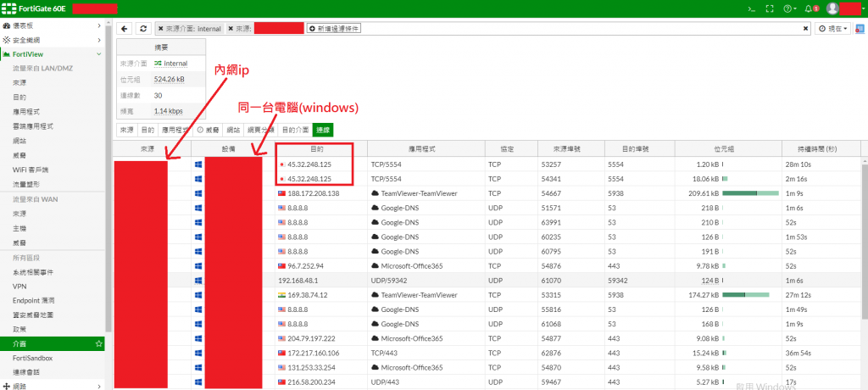Open 政策 in the sidebar

[x=19, y=329]
